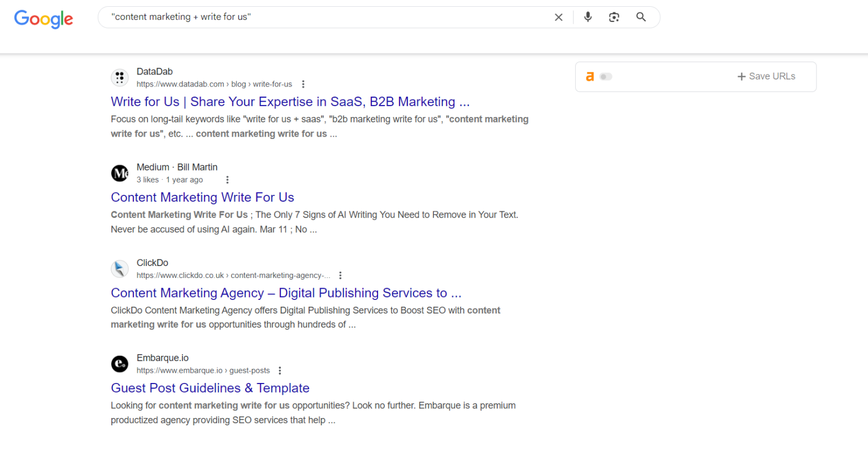Viewport: 868px width, 453px height.
Task: Click the Save URLs button
Action: [x=766, y=76]
